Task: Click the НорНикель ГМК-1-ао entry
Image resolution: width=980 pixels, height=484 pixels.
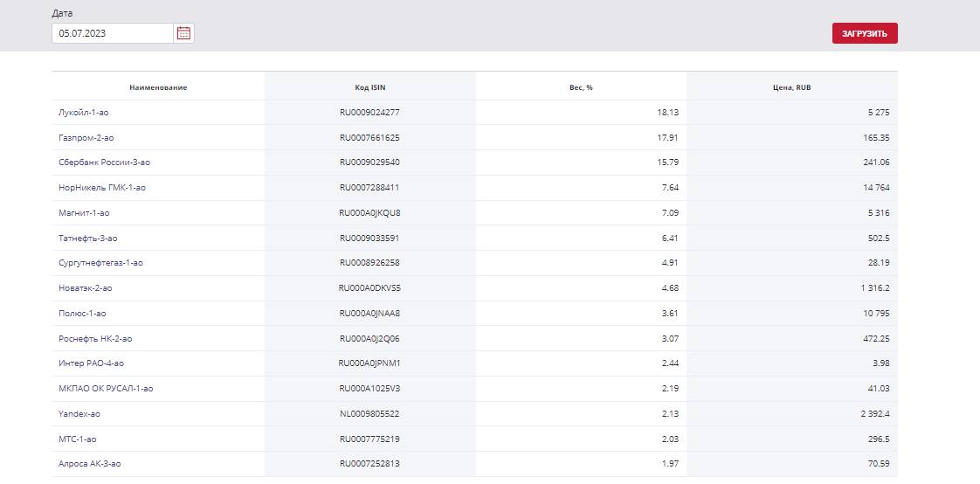Action: pyautogui.click(x=102, y=188)
